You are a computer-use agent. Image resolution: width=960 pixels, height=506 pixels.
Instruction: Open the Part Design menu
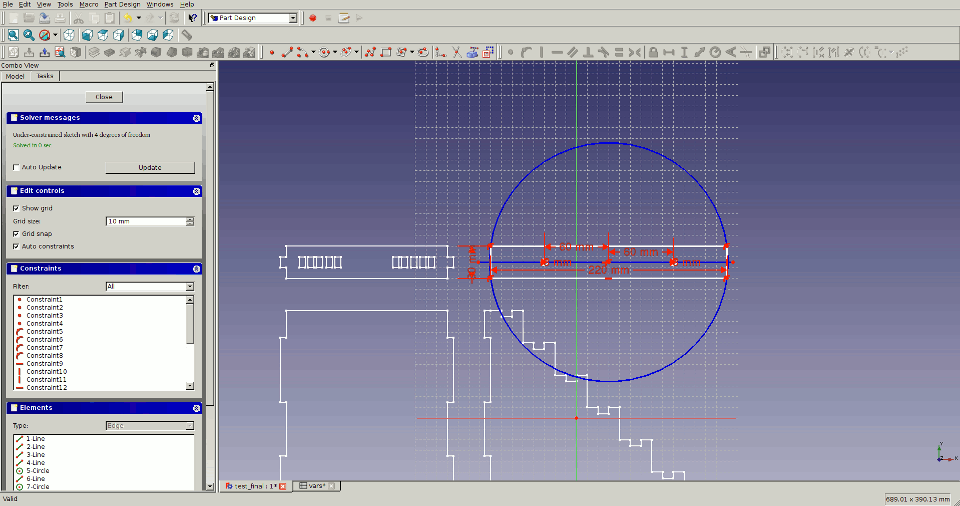122,4
